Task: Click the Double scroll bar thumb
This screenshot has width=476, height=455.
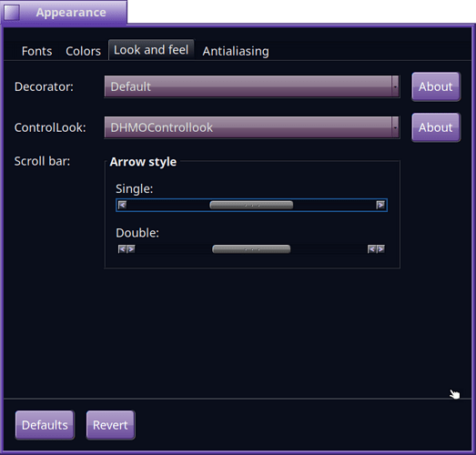Action: pyautogui.click(x=251, y=249)
